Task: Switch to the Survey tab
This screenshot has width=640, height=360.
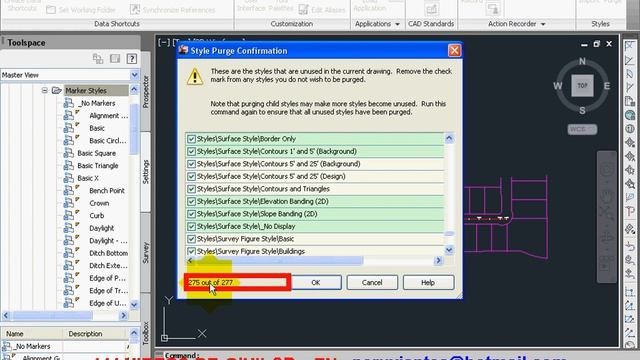Action: point(146,252)
